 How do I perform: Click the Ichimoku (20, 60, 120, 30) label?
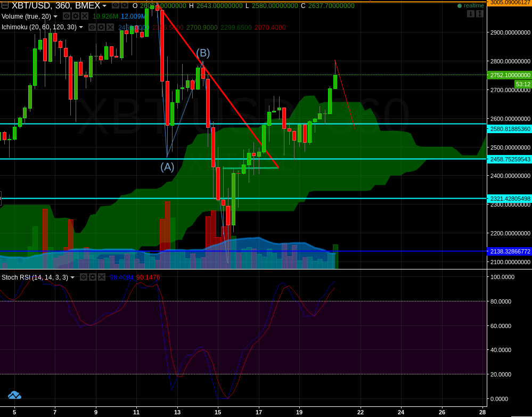[39, 27]
